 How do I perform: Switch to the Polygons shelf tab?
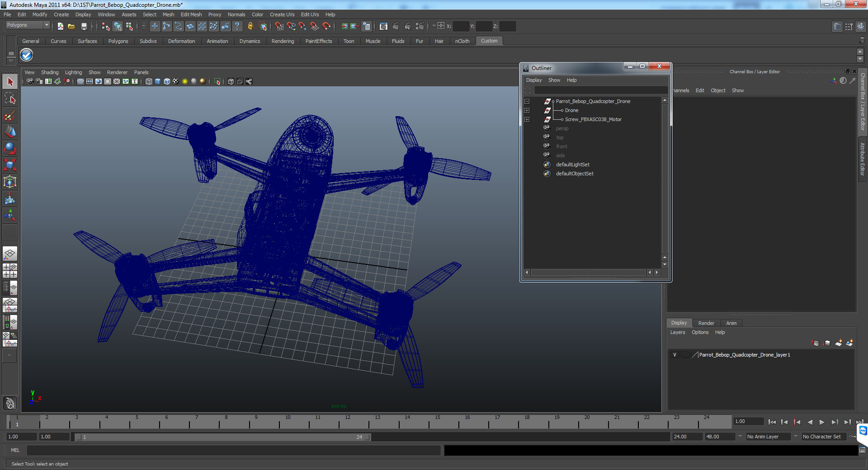(x=118, y=41)
